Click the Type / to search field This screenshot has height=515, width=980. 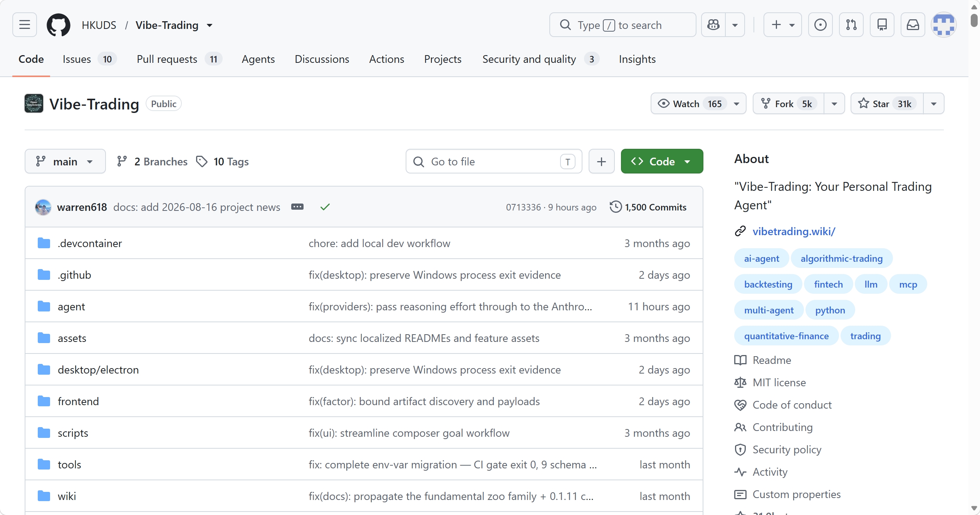click(x=623, y=25)
